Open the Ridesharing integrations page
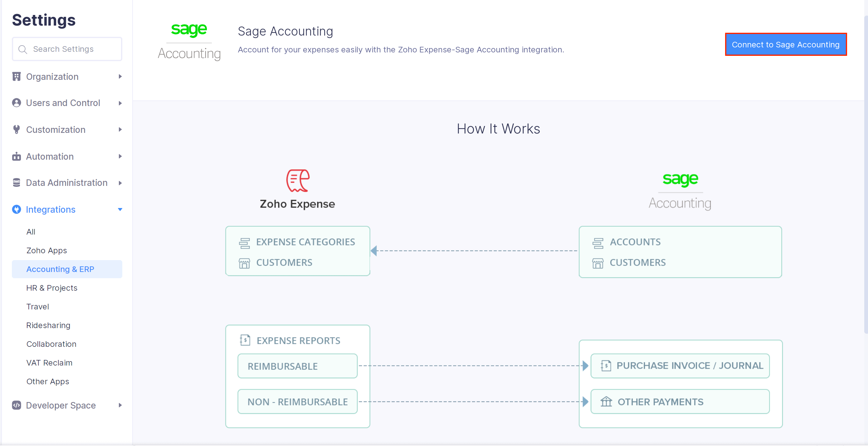Viewport: 868px width, 446px height. 48,325
